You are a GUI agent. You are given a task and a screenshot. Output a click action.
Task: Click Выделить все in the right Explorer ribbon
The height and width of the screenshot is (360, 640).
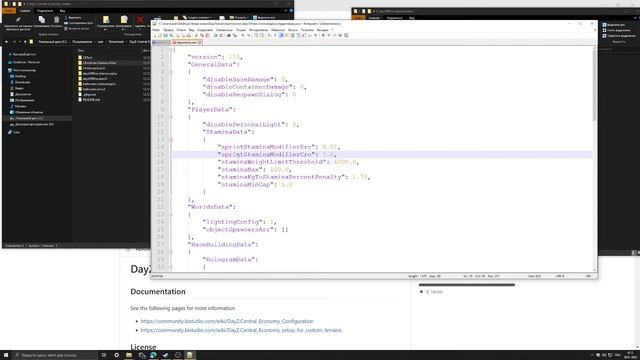coord(613,25)
